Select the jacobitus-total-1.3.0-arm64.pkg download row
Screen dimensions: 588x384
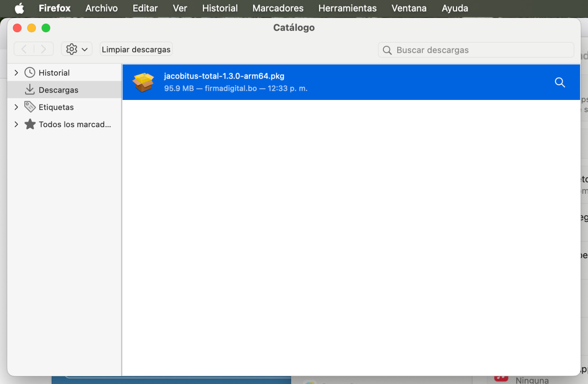pyautogui.click(x=349, y=82)
